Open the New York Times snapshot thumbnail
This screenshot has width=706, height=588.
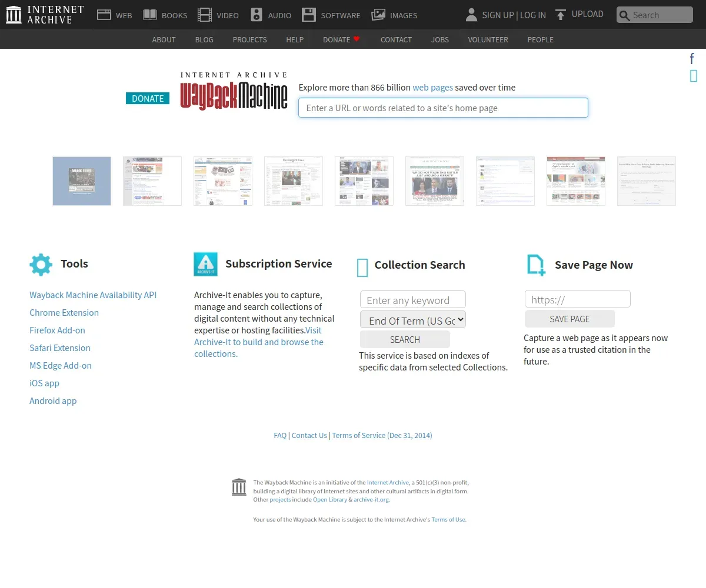click(294, 181)
